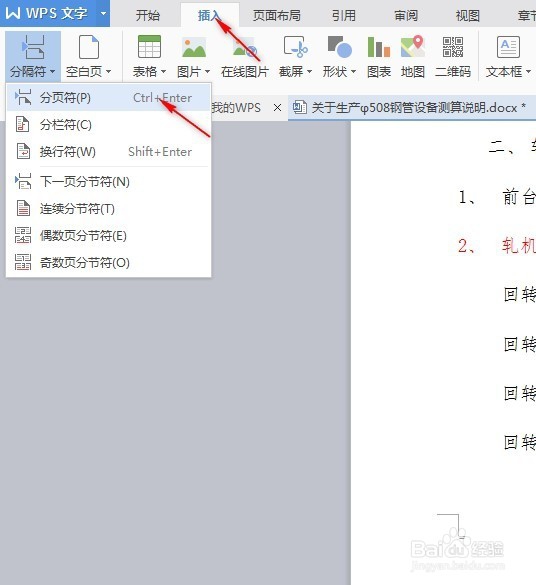The width and height of the screenshot is (536, 585).
Task: Expand the 分隔符 dropdown arrow
Action: (52, 71)
